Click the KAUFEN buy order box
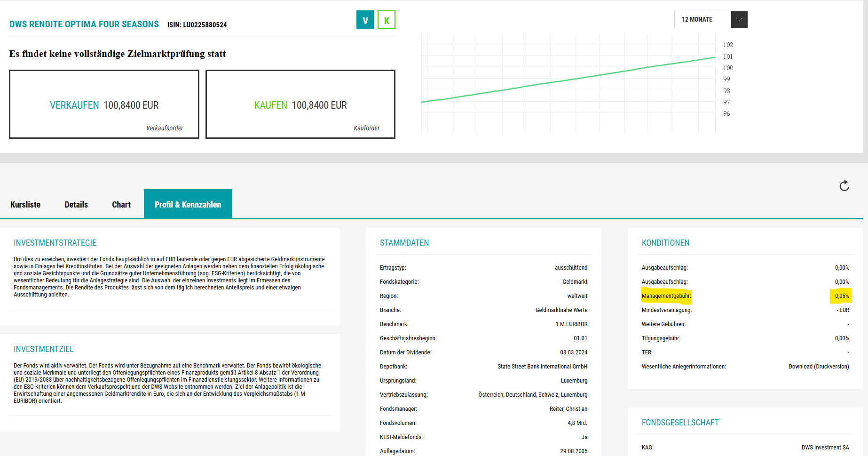This screenshot has height=456, width=868. [x=300, y=104]
